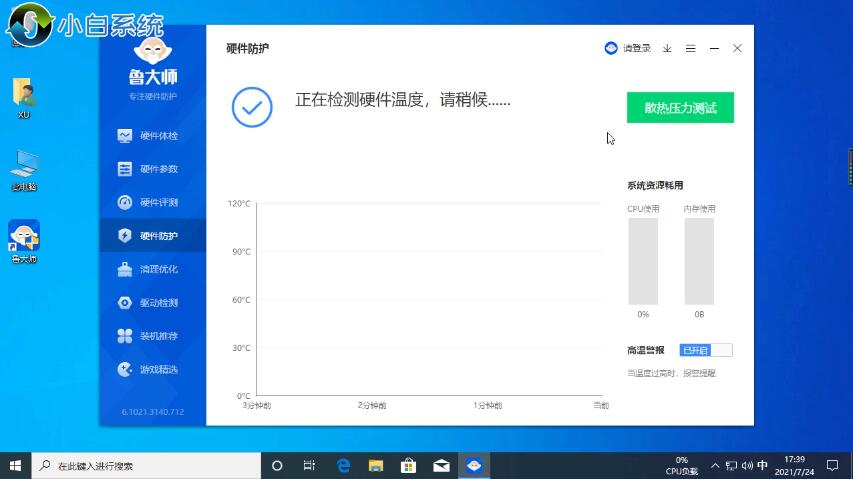Click the CPU使用 usage bar
This screenshot has height=479, width=853.
pos(643,261)
